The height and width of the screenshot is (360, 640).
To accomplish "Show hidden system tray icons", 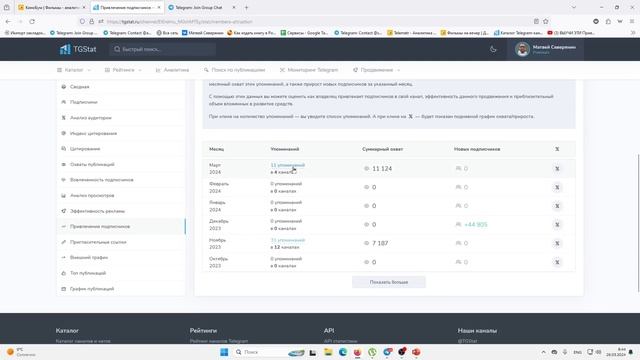I will pyautogui.click(x=543, y=352).
